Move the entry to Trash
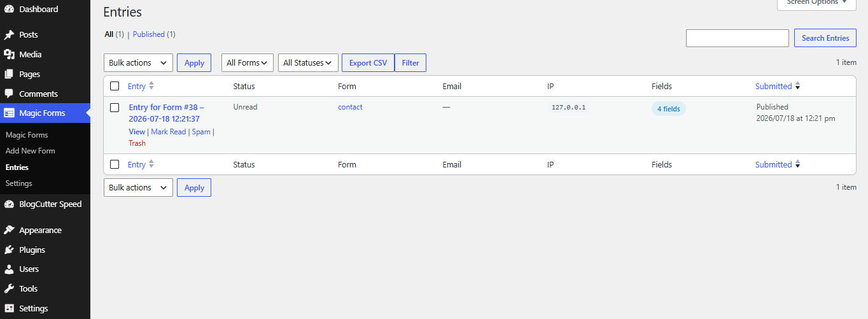Screen dimensions: 868x319 click(137, 143)
